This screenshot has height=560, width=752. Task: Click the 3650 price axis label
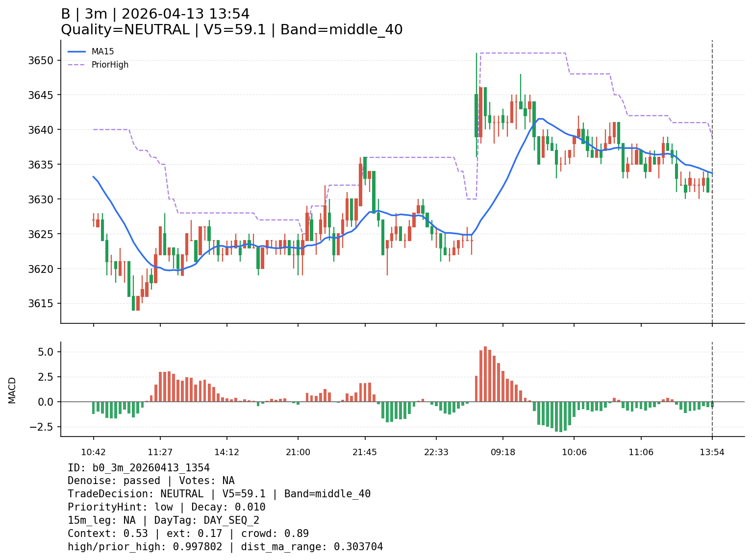point(44,61)
